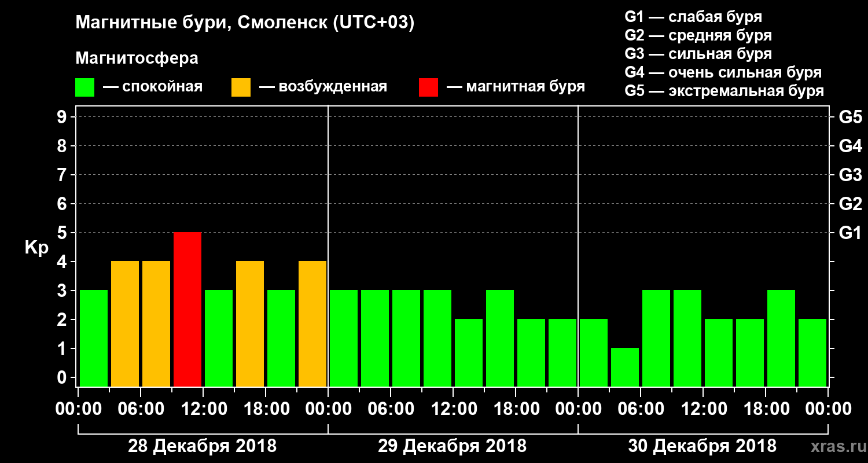The image size is (868, 463).
Task: Click the '29 Декабря 2018' date label
Action: click(452, 446)
